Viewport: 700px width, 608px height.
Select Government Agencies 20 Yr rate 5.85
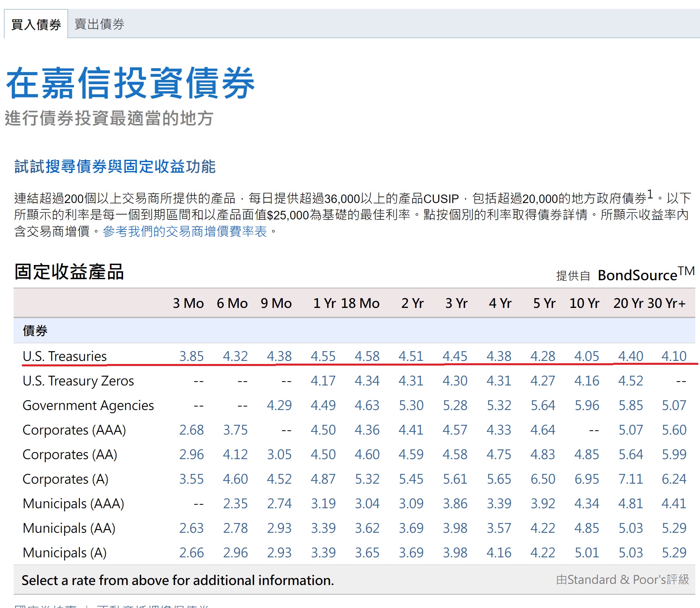pos(631,405)
